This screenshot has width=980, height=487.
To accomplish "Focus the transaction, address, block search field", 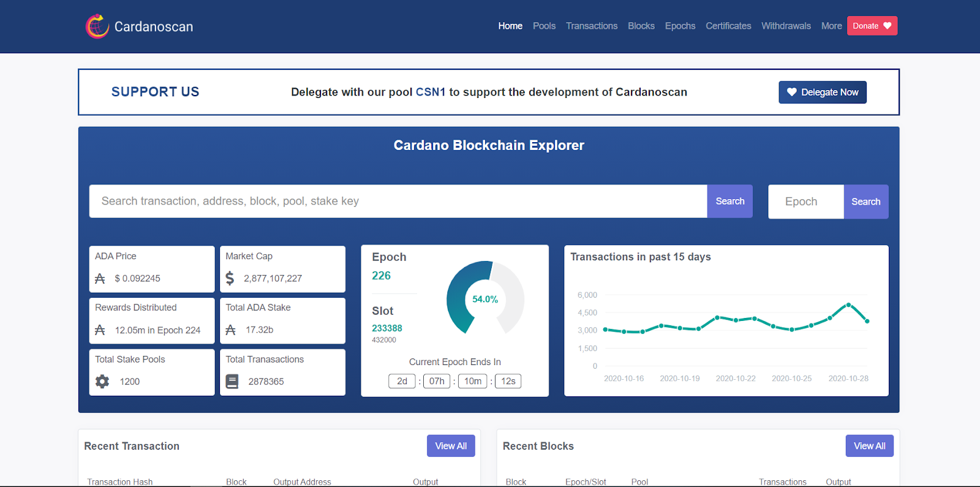I will tap(398, 201).
